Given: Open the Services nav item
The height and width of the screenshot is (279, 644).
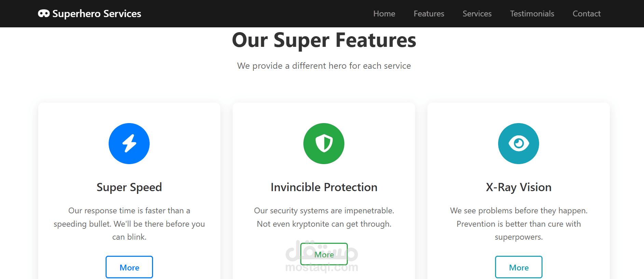Looking at the screenshot, I should 477,14.
